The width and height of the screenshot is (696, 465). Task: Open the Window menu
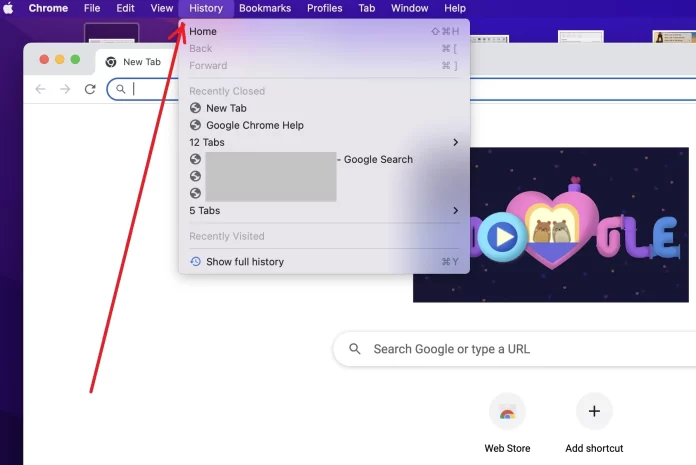click(409, 8)
